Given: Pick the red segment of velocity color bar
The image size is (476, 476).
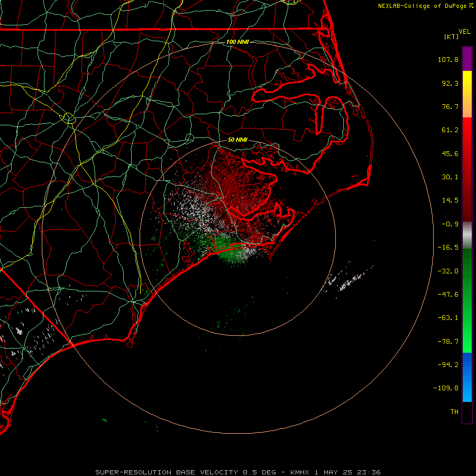Looking at the screenshot, I should pos(467,169).
